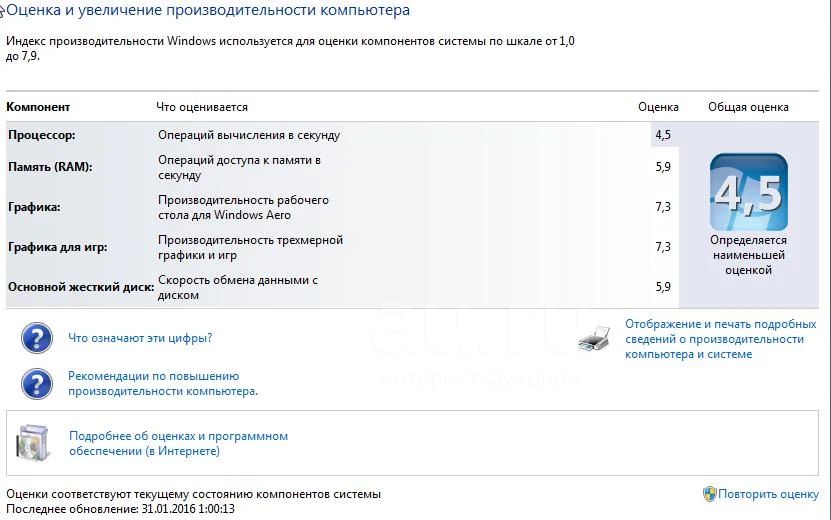Viewport: 831px width, 520px height.
Task: Open "Рекомендации по повышению производительности компьютера" link
Action: tap(163, 384)
